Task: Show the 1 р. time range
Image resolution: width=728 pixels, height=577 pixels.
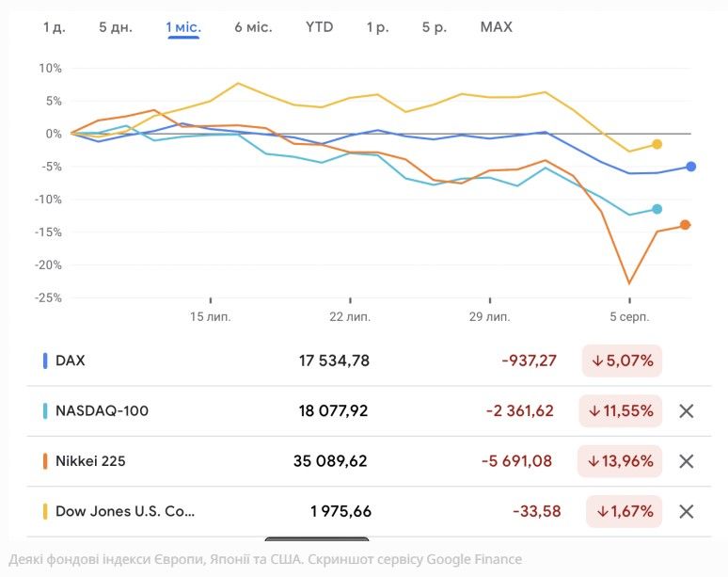Action: (x=377, y=27)
